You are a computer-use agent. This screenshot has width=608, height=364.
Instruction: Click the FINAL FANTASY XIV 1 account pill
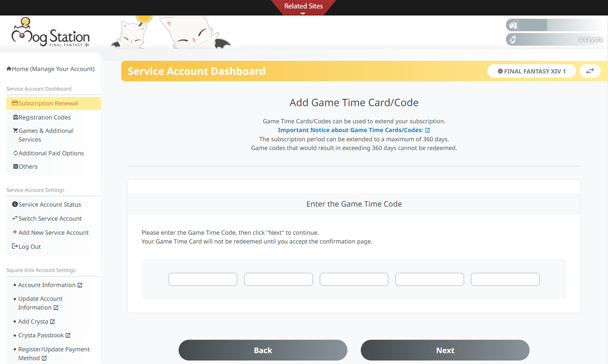(531, 71)
